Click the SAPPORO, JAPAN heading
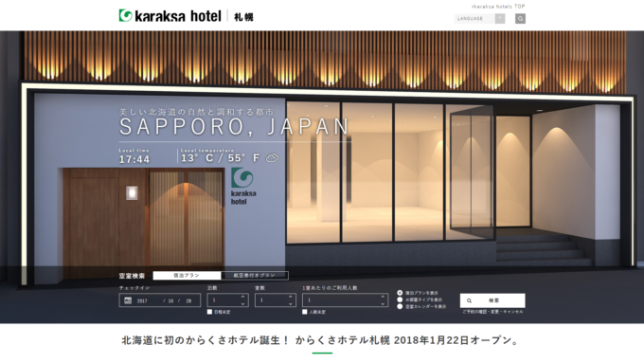The width and height of the screenshot is (644, 363). click(234, 127)
